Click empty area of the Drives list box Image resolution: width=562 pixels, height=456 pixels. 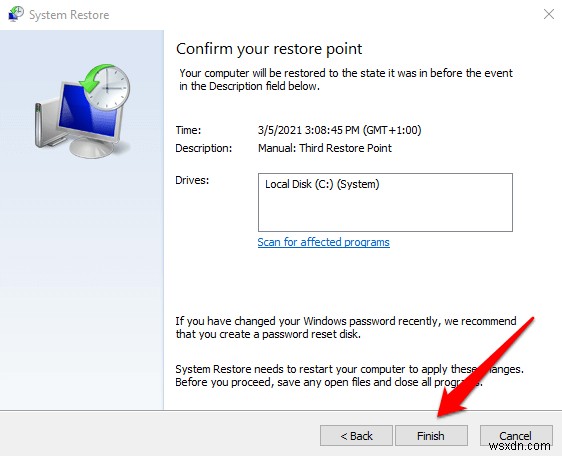point(385,213)
